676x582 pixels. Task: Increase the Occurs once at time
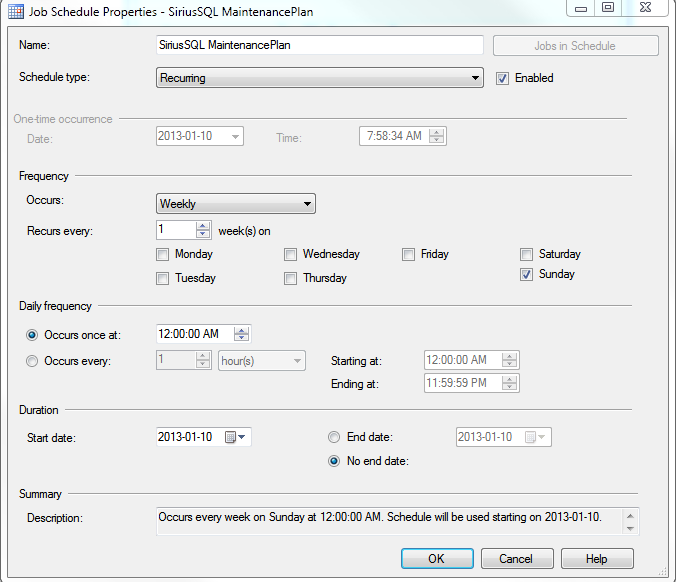[x=241, y=330]
